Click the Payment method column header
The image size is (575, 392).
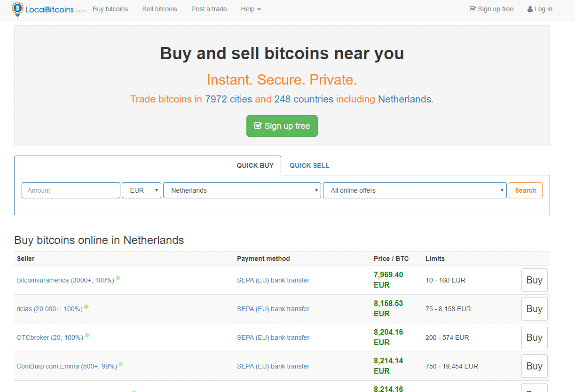(x=263, y=259)
